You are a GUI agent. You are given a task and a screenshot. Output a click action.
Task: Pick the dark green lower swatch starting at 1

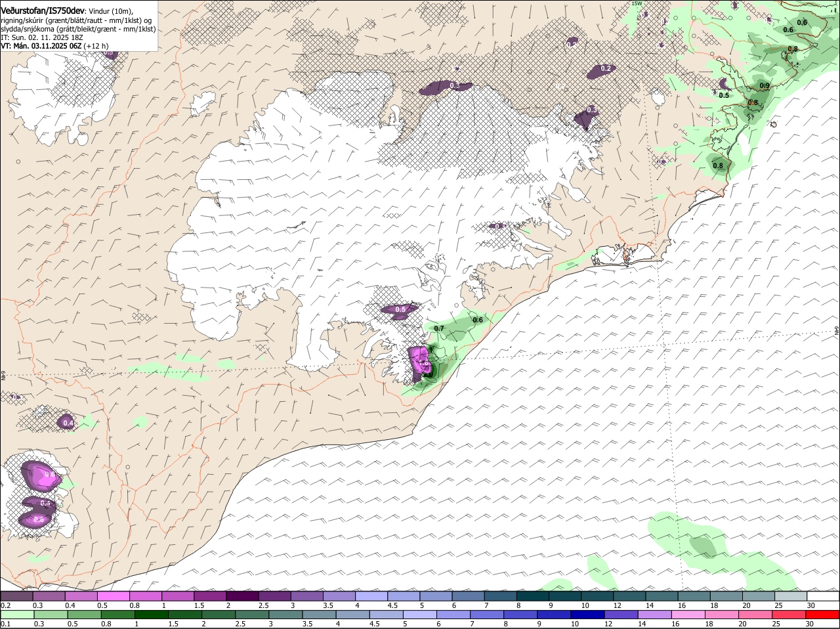(152, 615)
